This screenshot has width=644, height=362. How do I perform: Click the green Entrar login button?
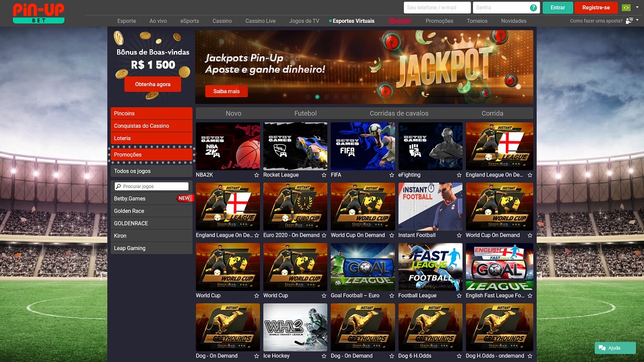pos(557,8)
